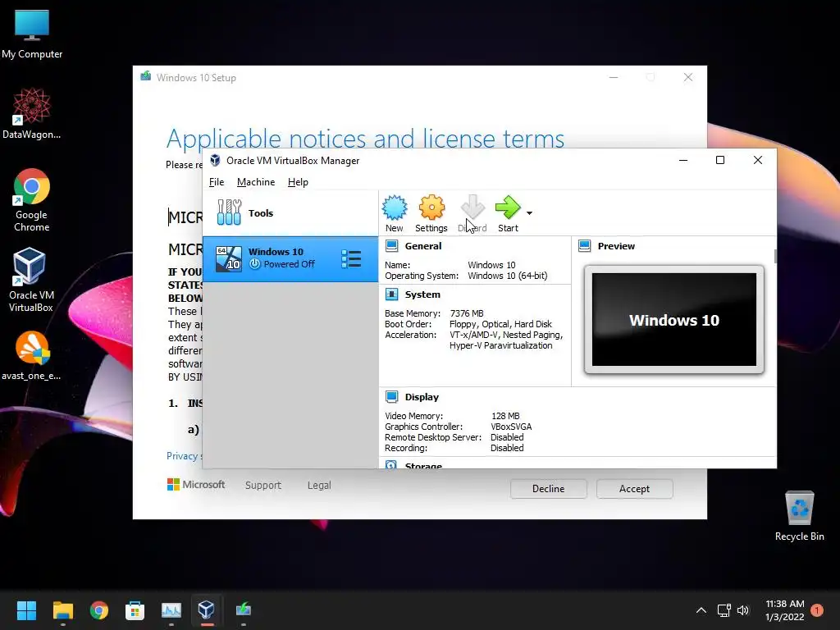Click the Oracle VM VirtualBox Manager title icon
The height and width of the screenshot is (630, 840).
click(x=215, y=160)
